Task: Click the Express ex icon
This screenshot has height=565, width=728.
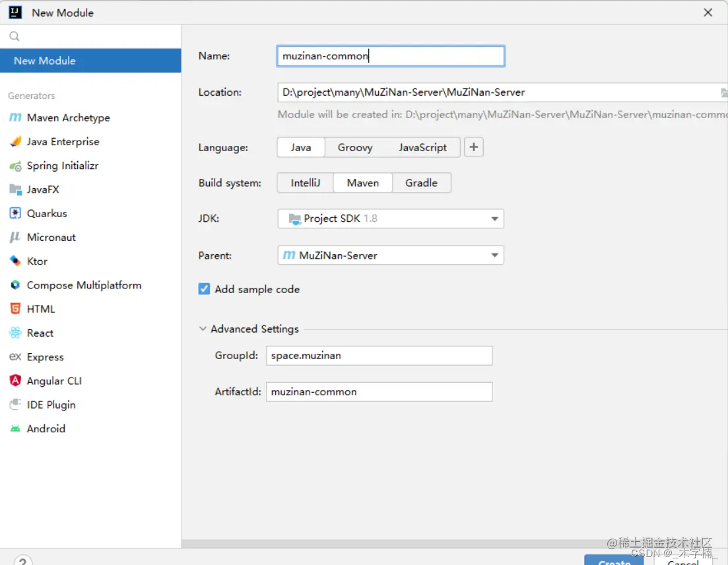Action: 15,356
